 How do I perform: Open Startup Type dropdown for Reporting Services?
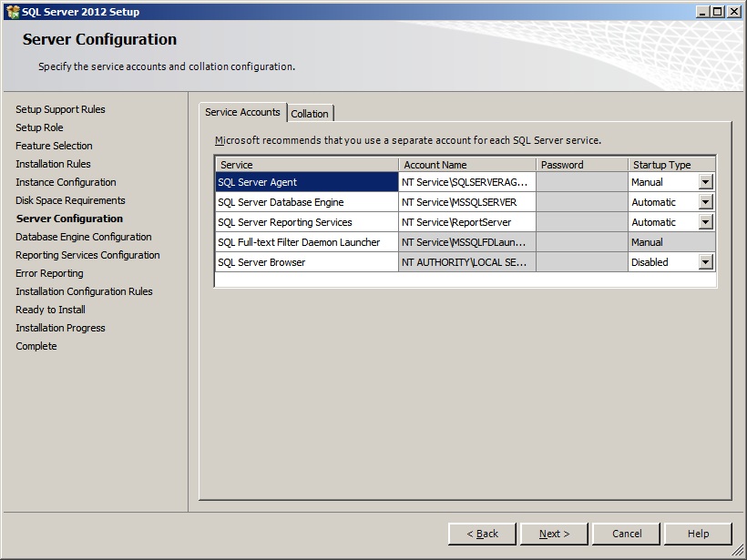tap(705, 222)
